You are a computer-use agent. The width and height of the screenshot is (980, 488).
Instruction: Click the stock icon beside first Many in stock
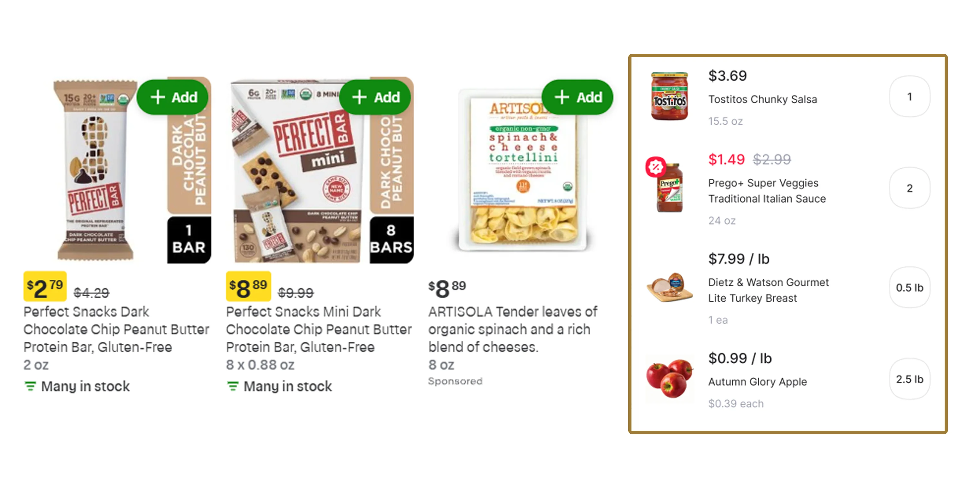click(30, 386)
